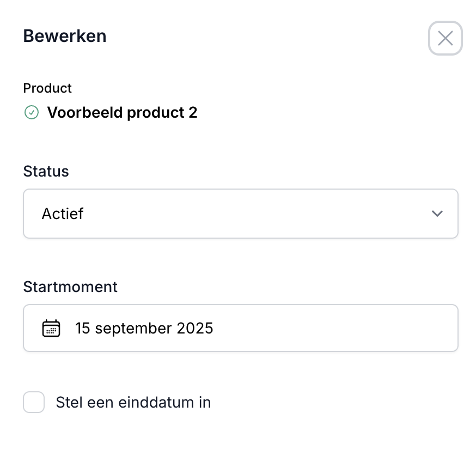Click the 'Bewerken' dialog title
This screenshot has height=473, width=476.
pyautogui.click(x=64, y=37)
